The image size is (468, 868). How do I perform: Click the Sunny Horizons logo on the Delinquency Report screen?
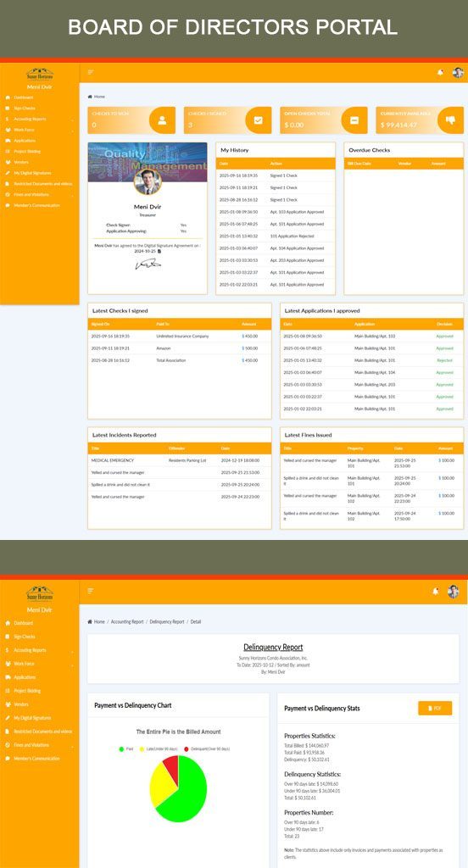[x=40, y=593]
